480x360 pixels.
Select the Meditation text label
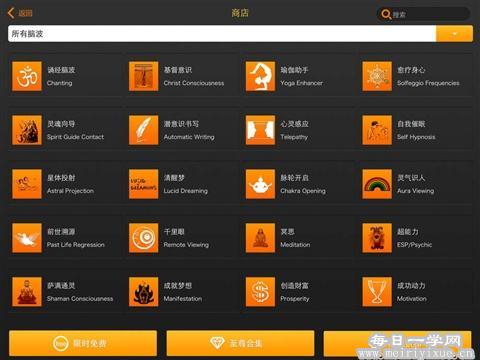pyautogui.click(x=295, y=245)
